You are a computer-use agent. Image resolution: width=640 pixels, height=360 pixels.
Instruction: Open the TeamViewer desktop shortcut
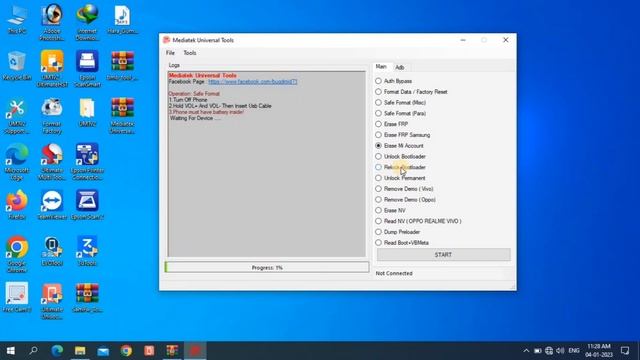coord(52,205)
